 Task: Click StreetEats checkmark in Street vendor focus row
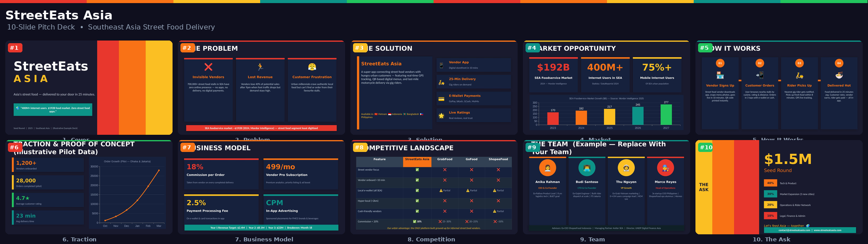[x=417, y=170]
